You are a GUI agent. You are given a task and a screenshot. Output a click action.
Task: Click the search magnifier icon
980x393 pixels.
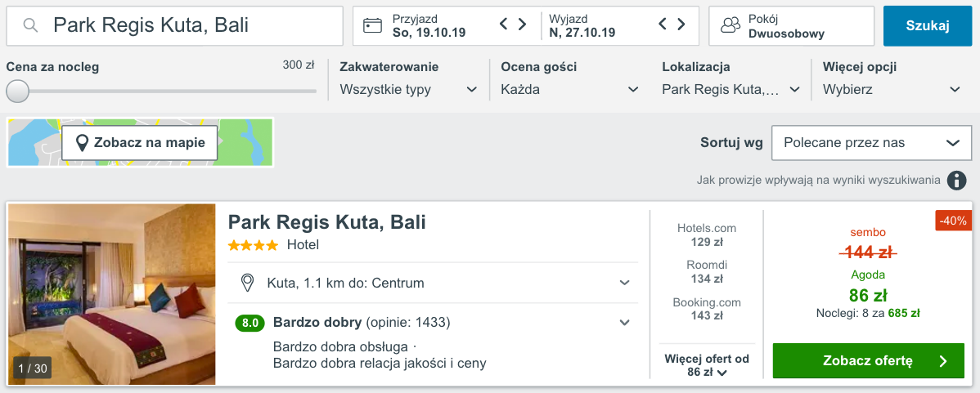(30, 25)
